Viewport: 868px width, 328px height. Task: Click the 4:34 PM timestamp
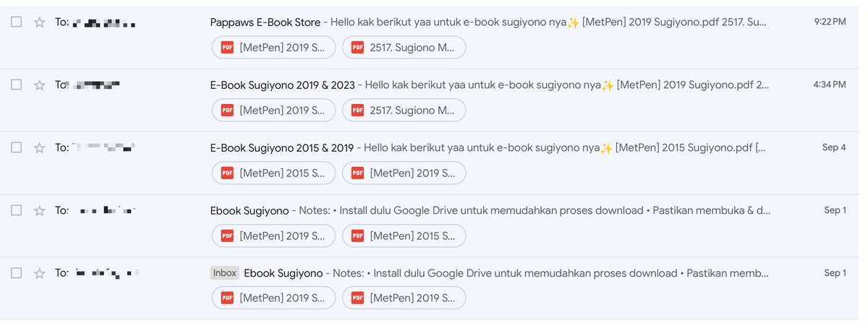point(830,85)
